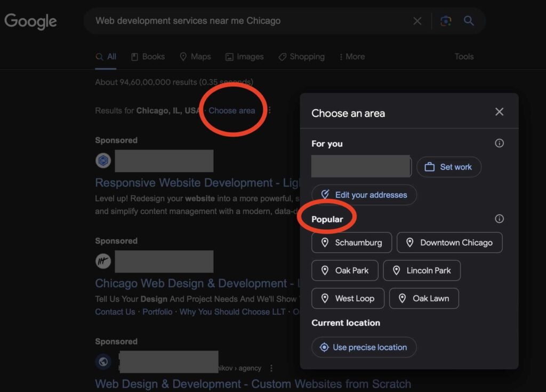Click the Choose area link
Viewport: 546px width, 392px height.
[232, 110]
